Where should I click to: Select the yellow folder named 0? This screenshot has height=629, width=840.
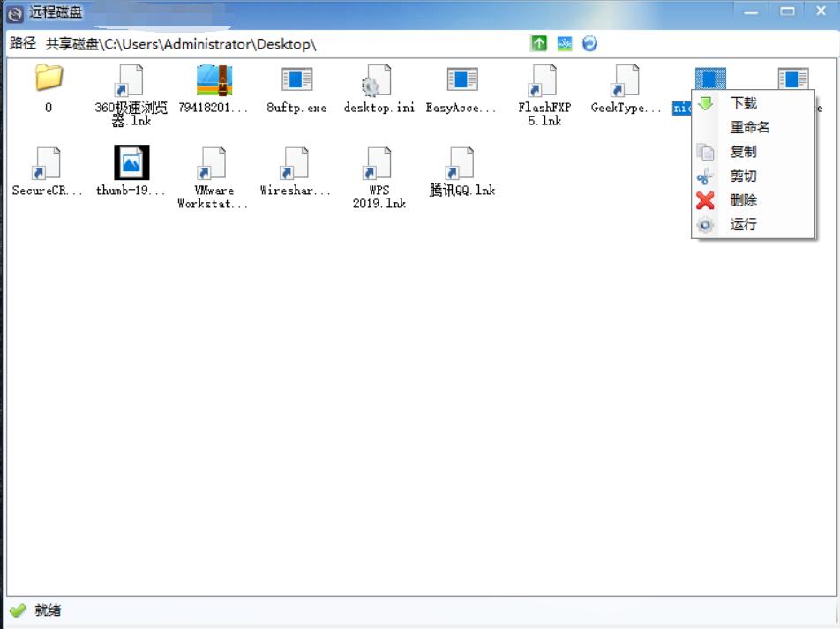[49, 79]
